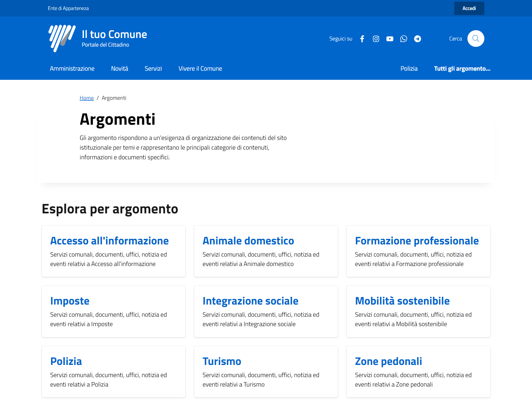Select the Mobilità sostenibile card title
Image resolution: width=532 pixels, height=409 pixels.
click(x=402, y=301)
